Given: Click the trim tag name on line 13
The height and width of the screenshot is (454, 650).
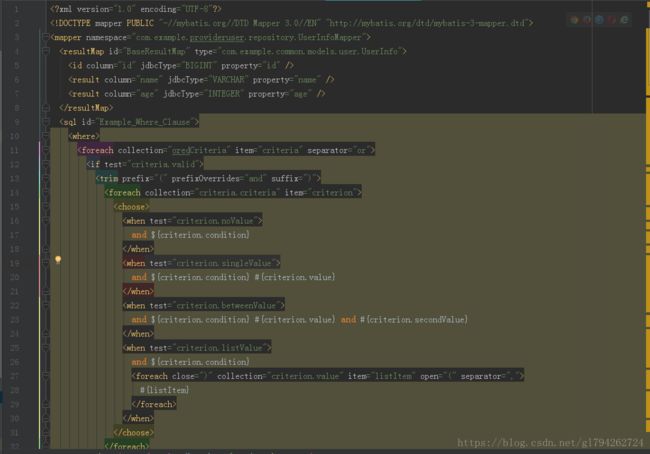Looking at the screenshot, I should tap(109, 178).
